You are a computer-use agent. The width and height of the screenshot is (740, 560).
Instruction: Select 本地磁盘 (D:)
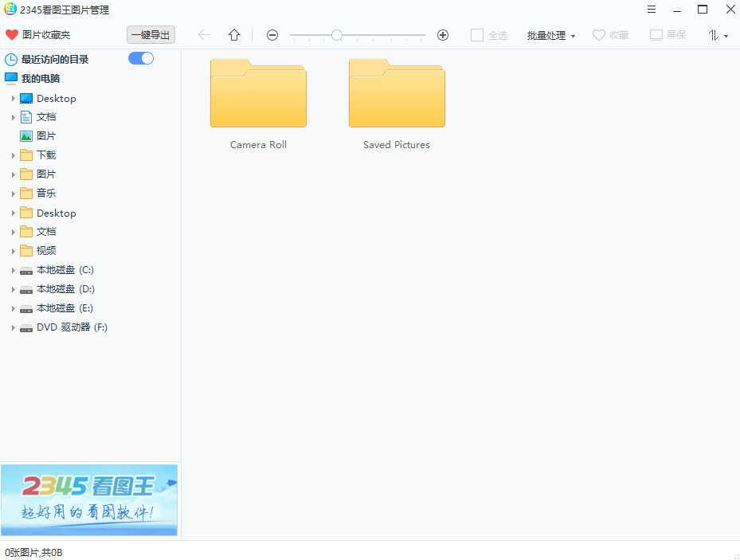[x=65, y=288]
